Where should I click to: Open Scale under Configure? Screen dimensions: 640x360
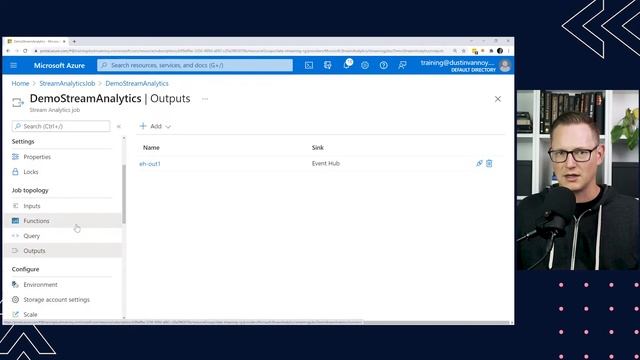[30, 314]
